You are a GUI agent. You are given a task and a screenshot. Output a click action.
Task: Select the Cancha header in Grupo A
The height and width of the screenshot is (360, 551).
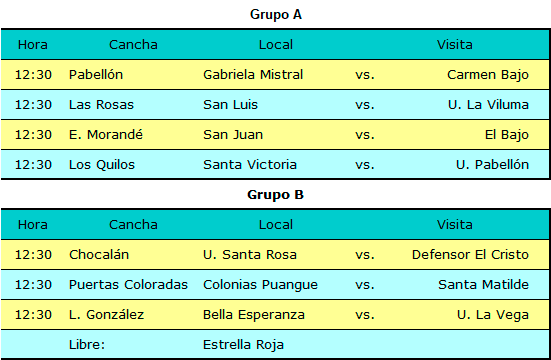click(133, 45)
